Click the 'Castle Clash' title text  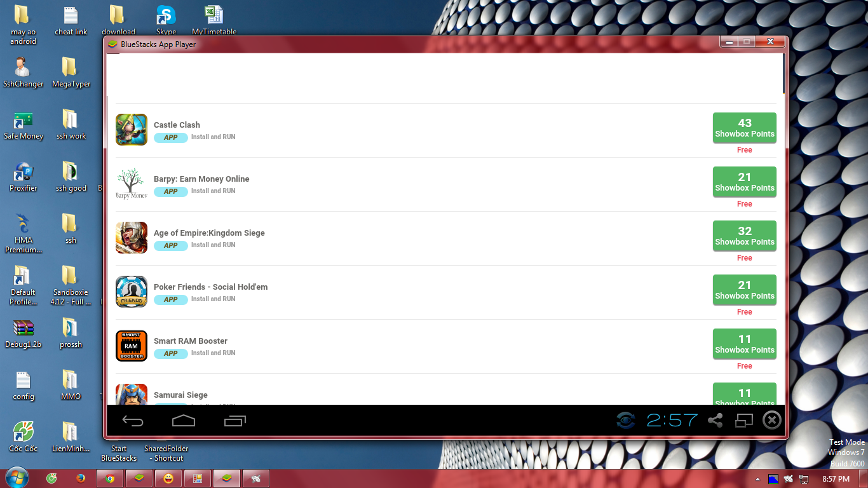click(x=177, y=125)
